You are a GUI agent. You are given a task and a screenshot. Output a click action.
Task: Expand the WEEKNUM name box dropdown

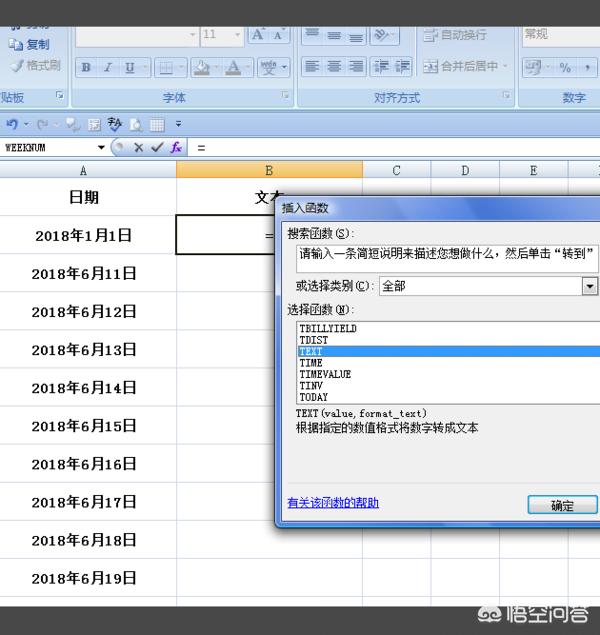tap(101, 147)
